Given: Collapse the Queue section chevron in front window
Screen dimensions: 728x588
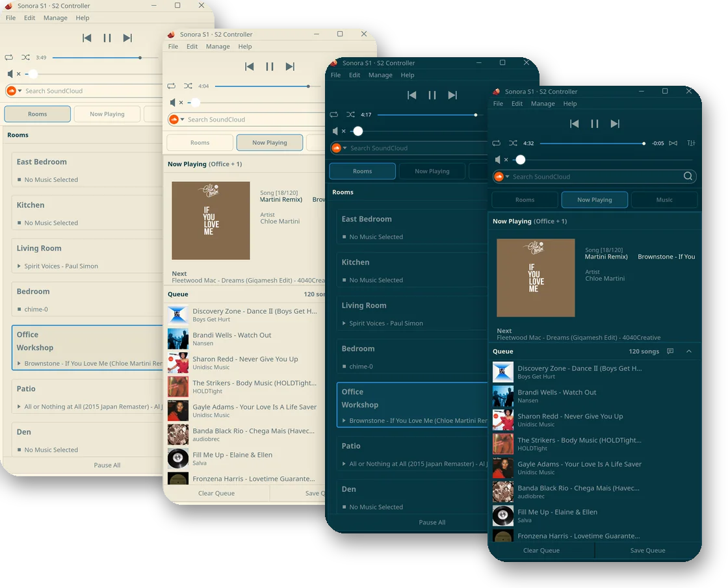Looking at the screenshot, I should 689,352.
